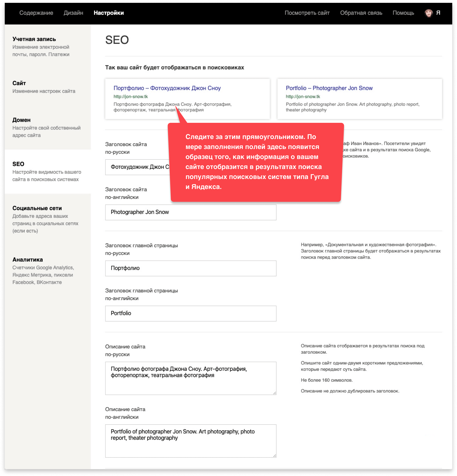This screenshot has width=457, height=476.
Task: Click the user avatar icon
Action: click(429, 13)
